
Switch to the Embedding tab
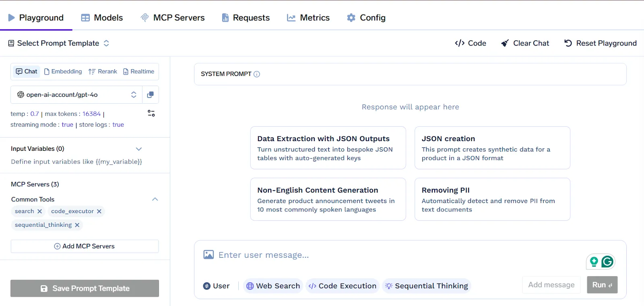point(63,72)
